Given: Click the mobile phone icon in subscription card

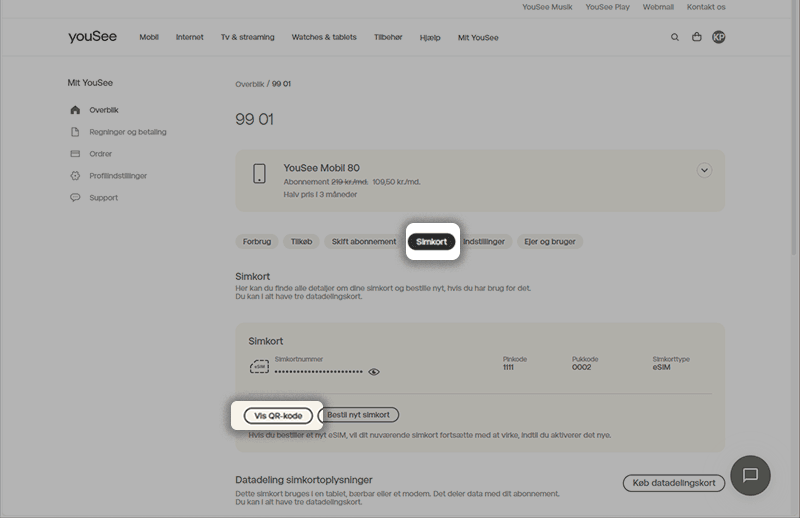Looking at the screenshot, I should [x=260, y=173].
